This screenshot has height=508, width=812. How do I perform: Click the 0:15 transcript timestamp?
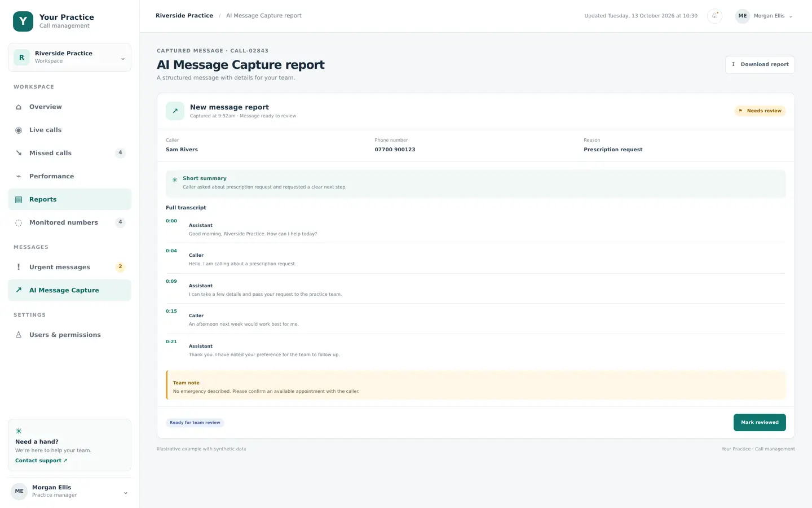171,312
